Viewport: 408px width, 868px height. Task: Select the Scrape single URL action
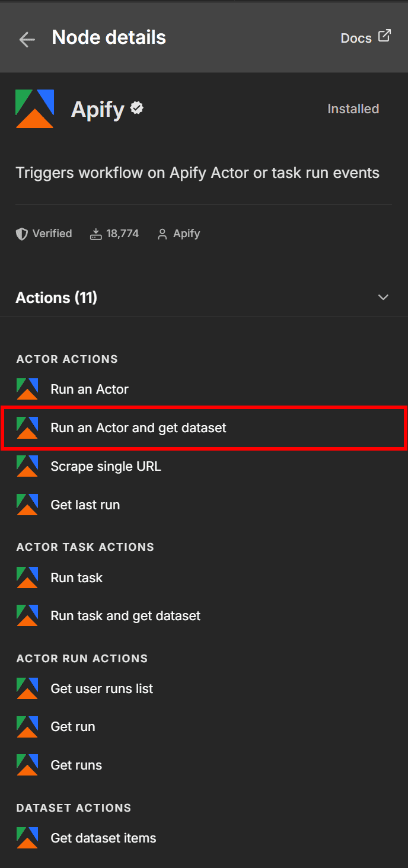coord(204,467)
